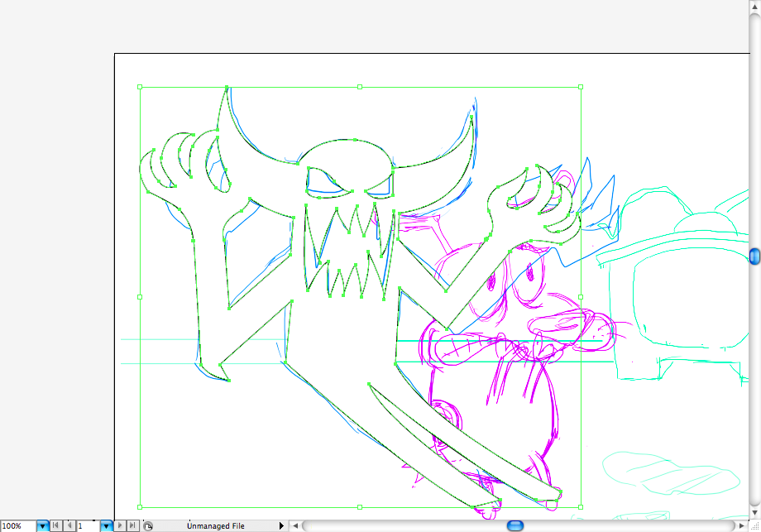
Task: Go to the first artboard
Action: pyautogui.click(x=55, y=525)
